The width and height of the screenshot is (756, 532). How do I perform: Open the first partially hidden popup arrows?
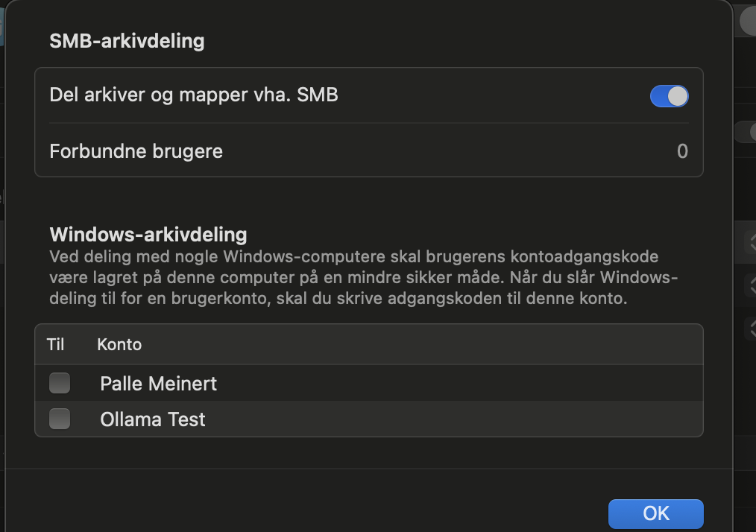click(750, 241)
